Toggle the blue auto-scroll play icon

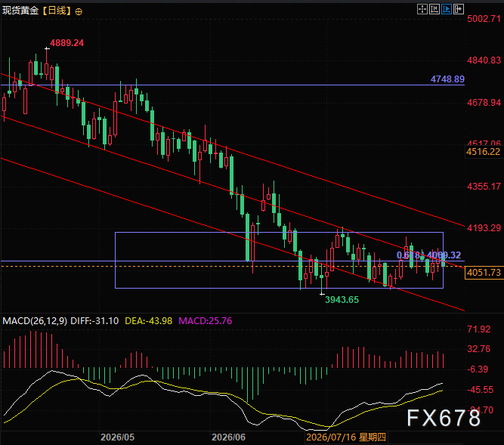tap(447, 9)
